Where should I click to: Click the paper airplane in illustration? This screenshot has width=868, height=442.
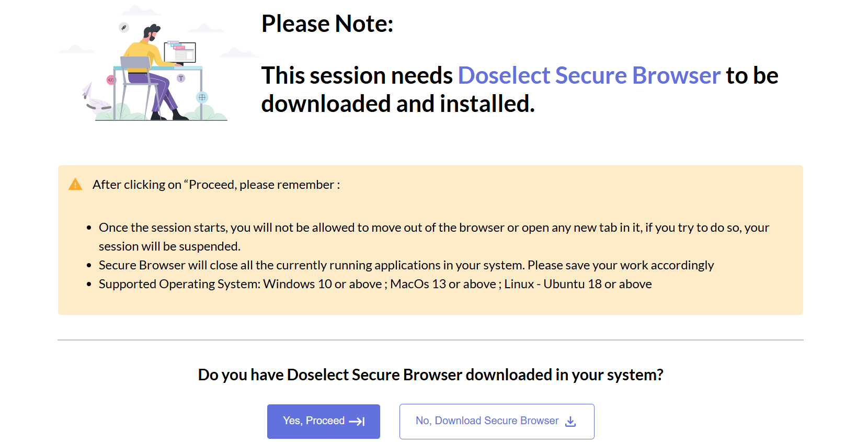[x=87, y=90]
